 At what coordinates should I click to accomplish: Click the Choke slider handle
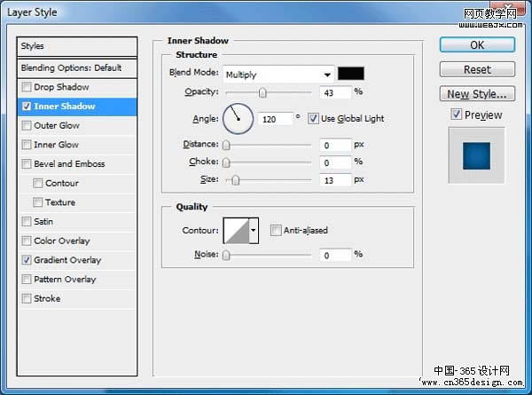coord(226,162)
